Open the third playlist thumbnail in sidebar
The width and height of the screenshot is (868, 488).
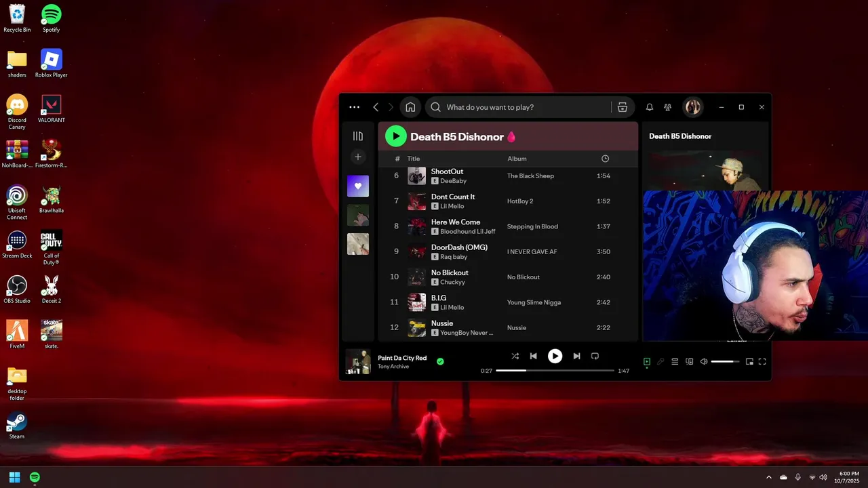click(358, 244)
